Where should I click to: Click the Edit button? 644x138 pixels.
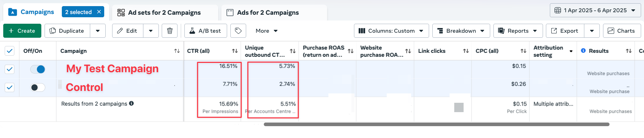tap(128, 31)
